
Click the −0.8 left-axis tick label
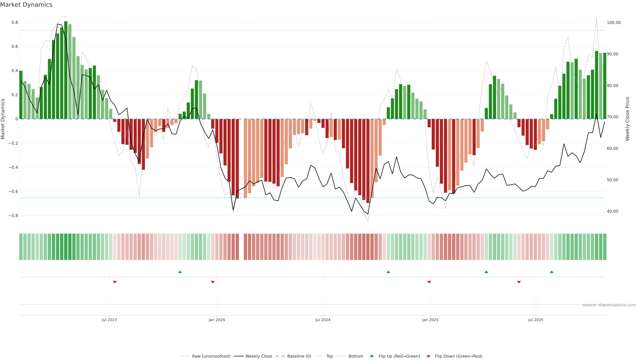13,216
